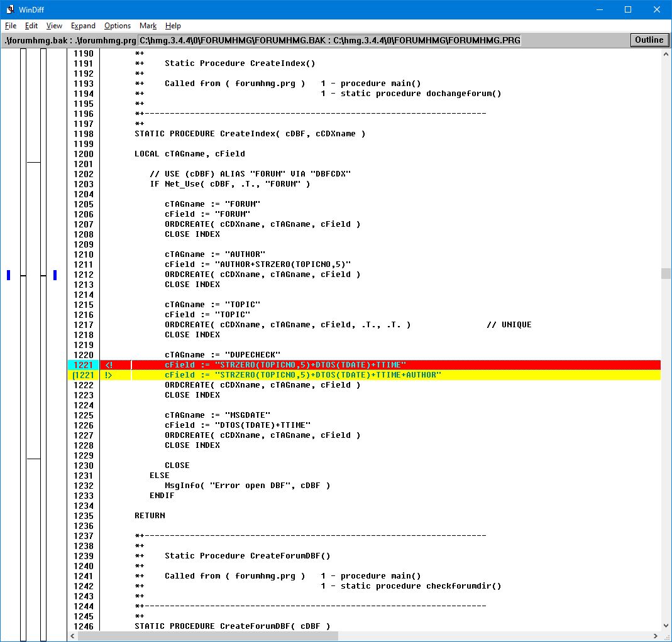Open the Mark menu
The image size is (672, 642).
[148, 26]
